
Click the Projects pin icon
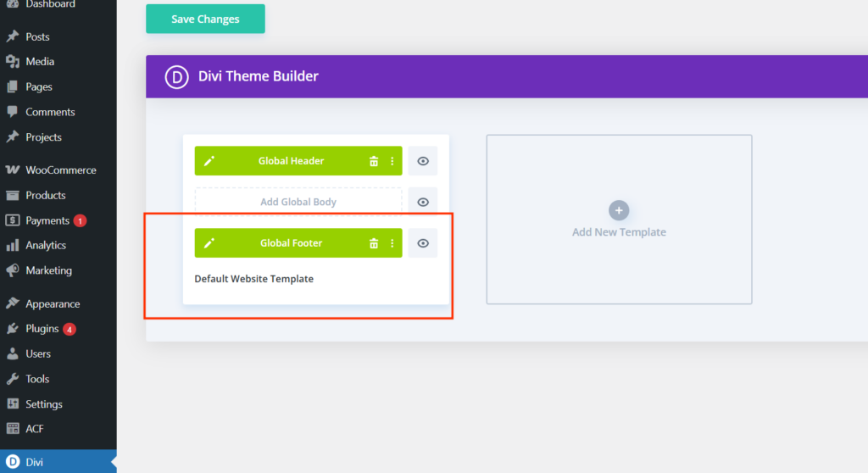coord(12,137)
